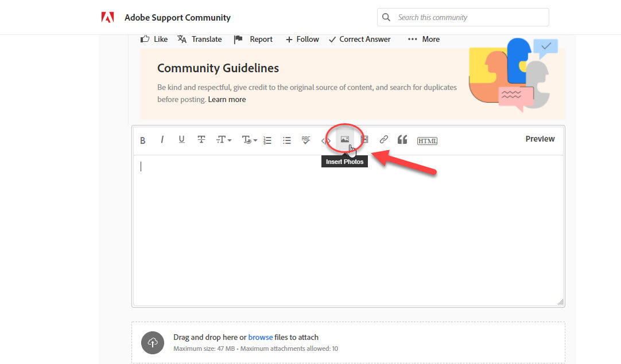Click the Adobe logo icon

(x=107, y=17)
